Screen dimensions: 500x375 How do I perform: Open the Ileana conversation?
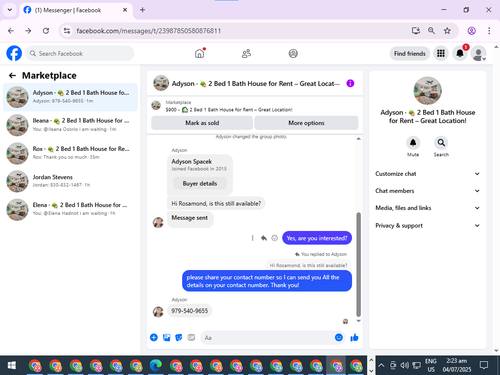pyautogui.click(x=70, y=125)
